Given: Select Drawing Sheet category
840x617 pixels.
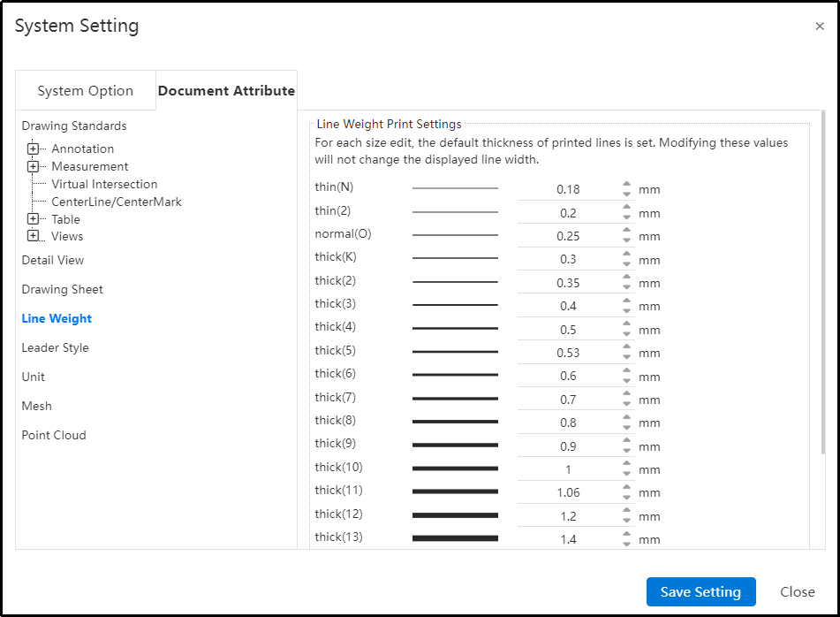Looking at the screenshot, I should 62,289.
